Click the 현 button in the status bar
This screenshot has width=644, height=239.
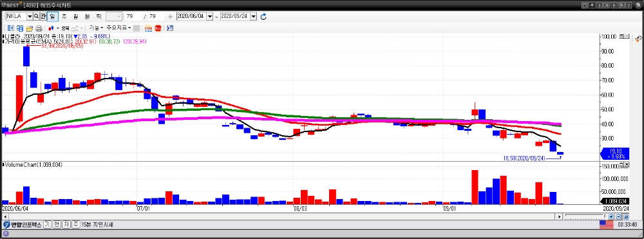click(57, 225)
